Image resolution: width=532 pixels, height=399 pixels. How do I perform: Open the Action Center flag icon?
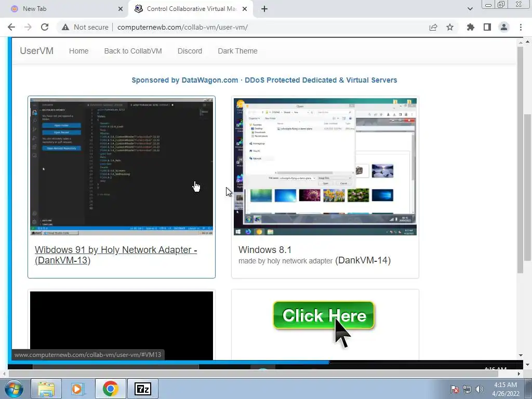click(x=455, y=389)
